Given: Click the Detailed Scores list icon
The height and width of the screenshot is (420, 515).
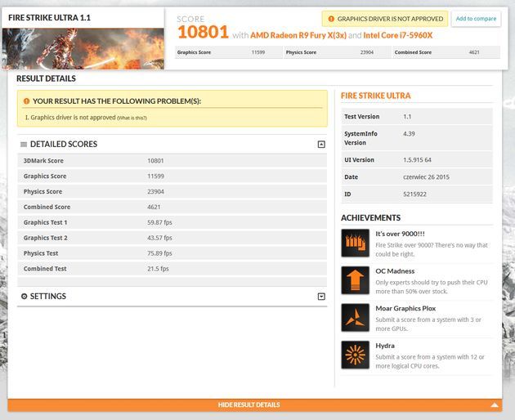Looking at the screenshot, I should click(24, 145).
